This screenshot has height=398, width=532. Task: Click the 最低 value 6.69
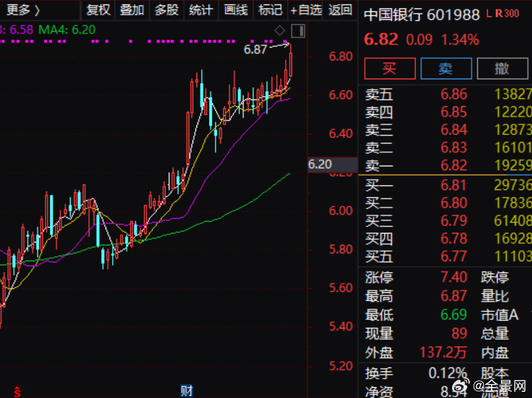(453, 315)
